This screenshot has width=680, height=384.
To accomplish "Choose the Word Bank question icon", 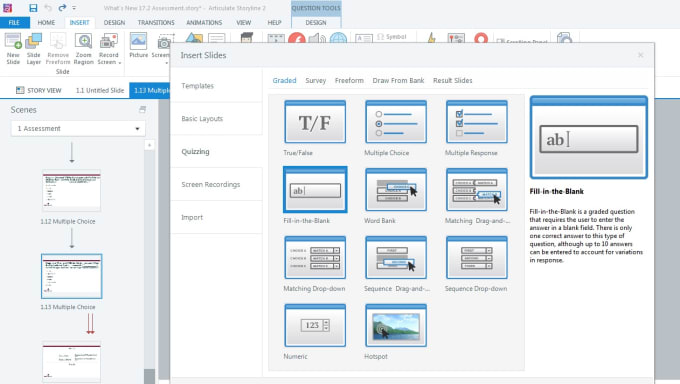I will coord(396,190).
